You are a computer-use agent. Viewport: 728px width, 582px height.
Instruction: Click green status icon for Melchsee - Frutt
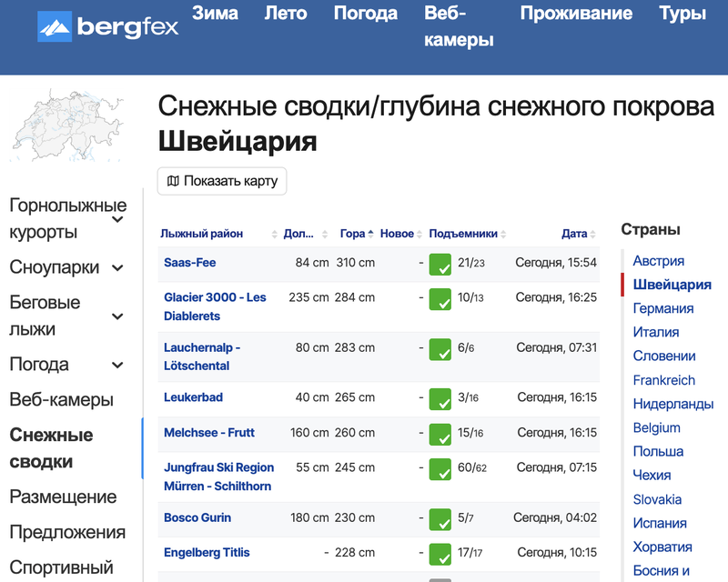point(440,434)
